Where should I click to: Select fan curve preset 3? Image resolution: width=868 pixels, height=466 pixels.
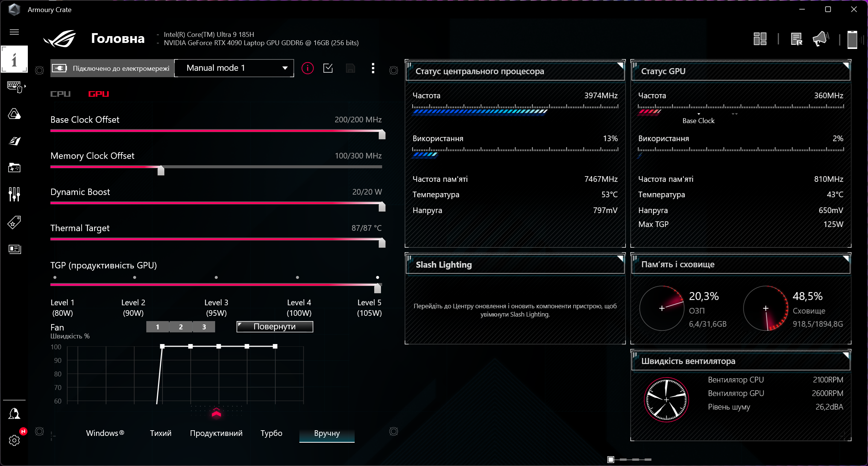click(x=204, y=327)
